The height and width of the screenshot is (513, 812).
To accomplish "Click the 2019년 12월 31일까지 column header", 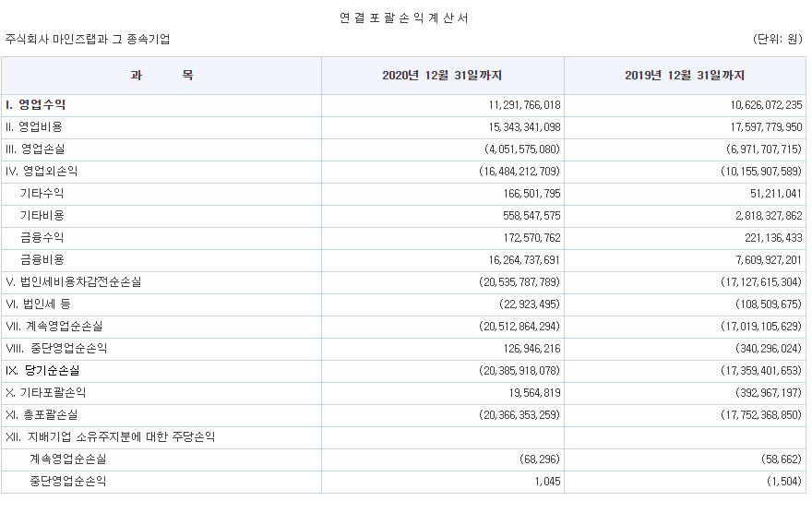I will pyautogui.click(x=685, y=76).
